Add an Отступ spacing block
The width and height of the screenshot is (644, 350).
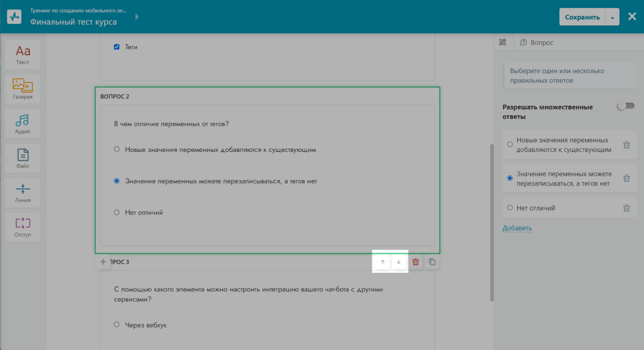pos(22,227)
